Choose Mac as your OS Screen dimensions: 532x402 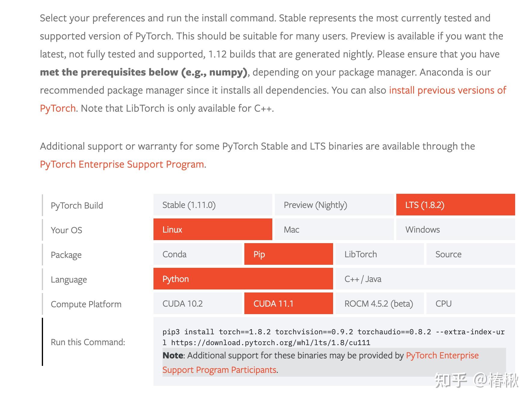point(334,230)
